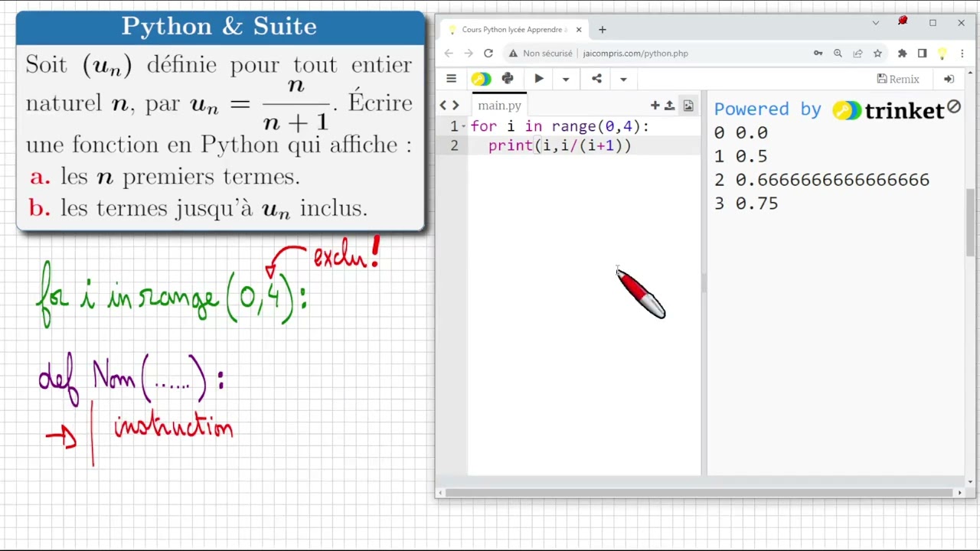This screenshot has height=551, width=980.
Task: Click the password key icon in address bar
Action: (818, 54)
